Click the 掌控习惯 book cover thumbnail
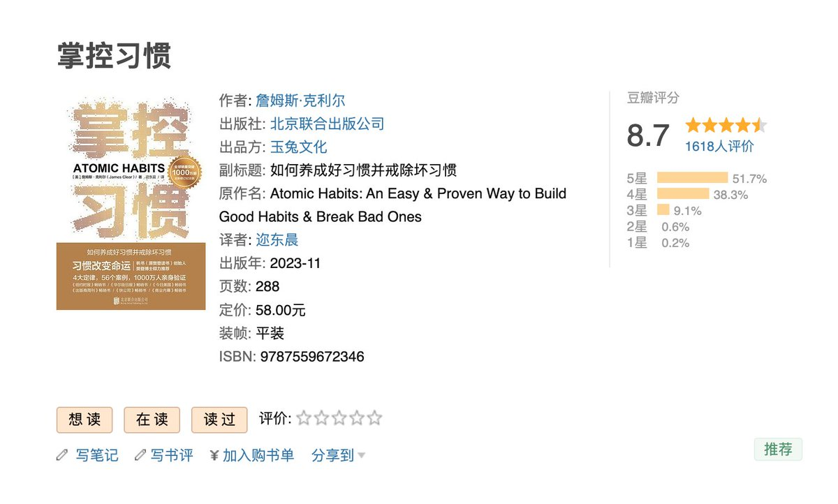The width and height of the screenshot is (838, 504). 131,203
